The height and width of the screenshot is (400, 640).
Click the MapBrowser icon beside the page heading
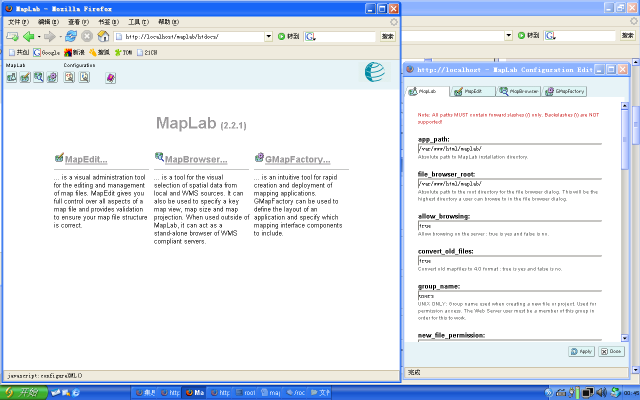tap(159, 157)
